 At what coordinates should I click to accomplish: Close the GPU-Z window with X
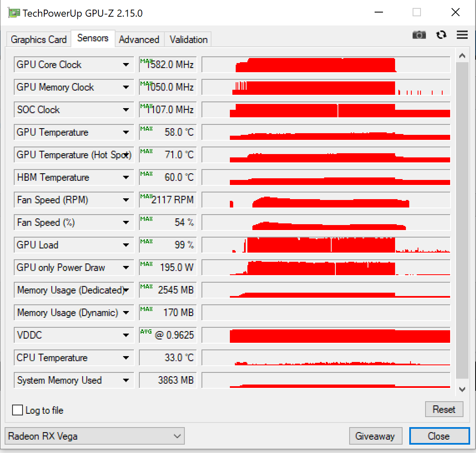pos(456,13)
